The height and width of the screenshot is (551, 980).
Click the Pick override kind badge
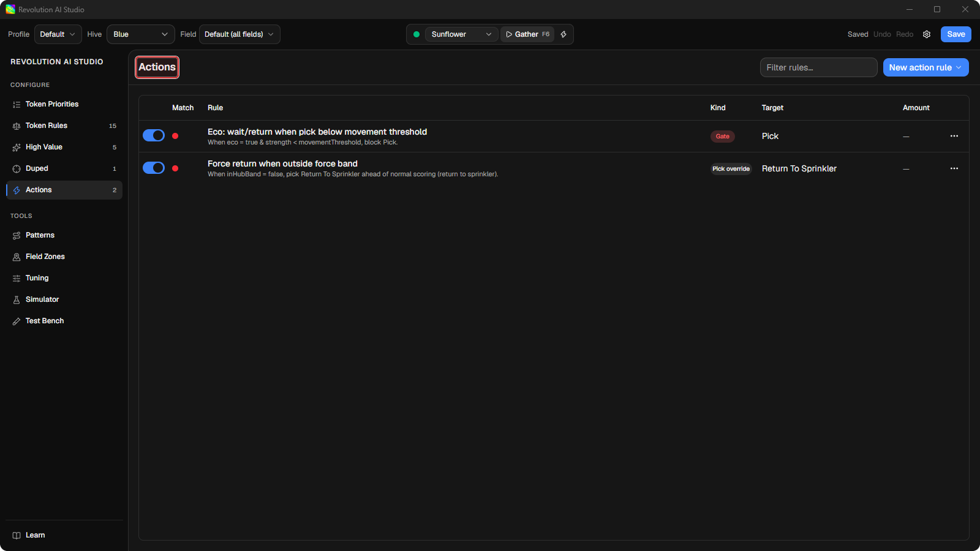(731, 169)
